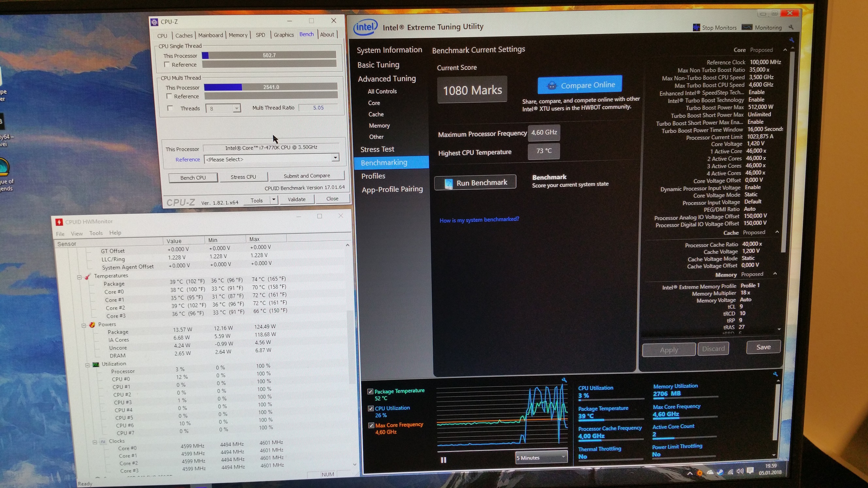The height and width of the screenshot is (488, 868).
Task: Open the OneDrive cloud tray icon
Action: tap(710, 473)
